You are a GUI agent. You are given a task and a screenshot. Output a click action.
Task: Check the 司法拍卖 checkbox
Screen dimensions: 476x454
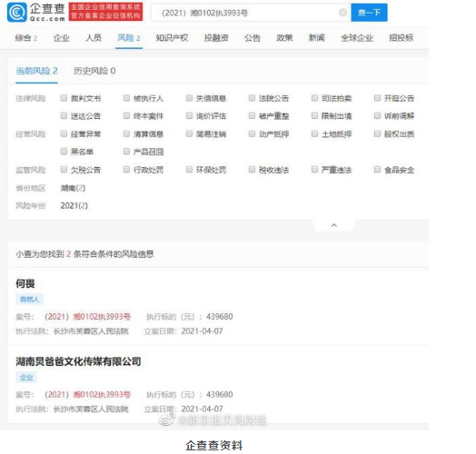[314, 98]
